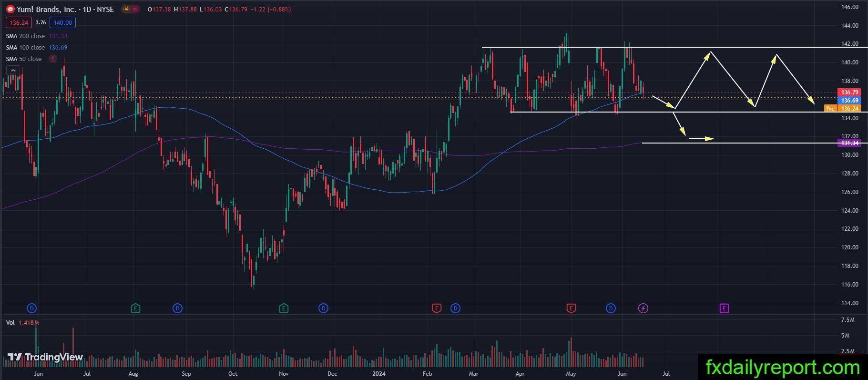The image size is (868, 380).
Task: Click the Dec label on time axis
Action: pyautogui.click(x=332, y=374)
